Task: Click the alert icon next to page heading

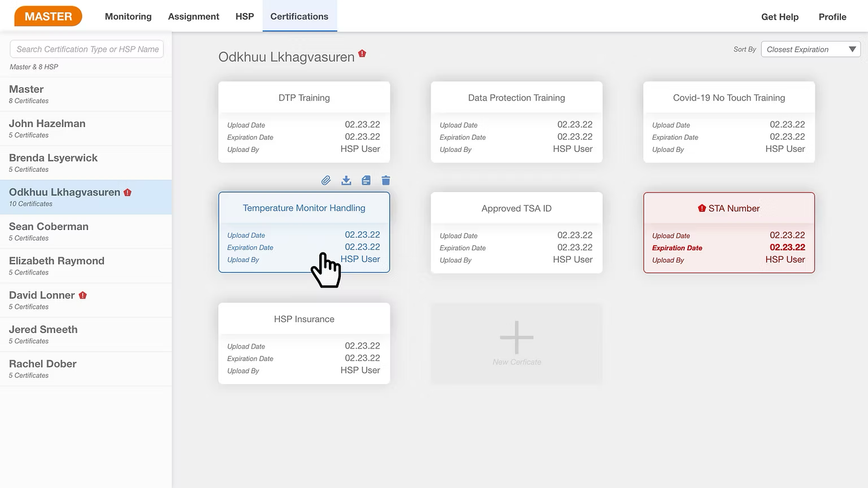Action: [362, 54]
